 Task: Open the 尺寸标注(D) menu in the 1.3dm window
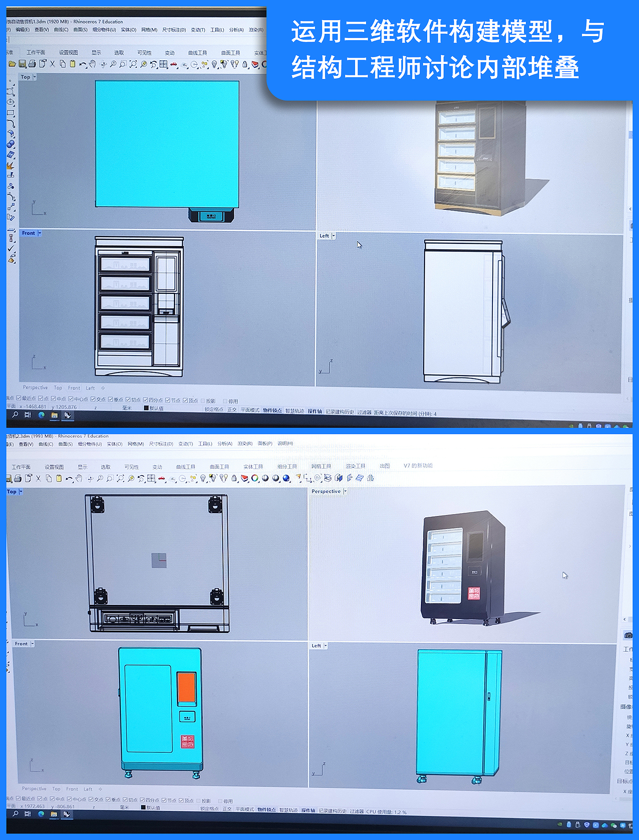(x=174, y=30)
